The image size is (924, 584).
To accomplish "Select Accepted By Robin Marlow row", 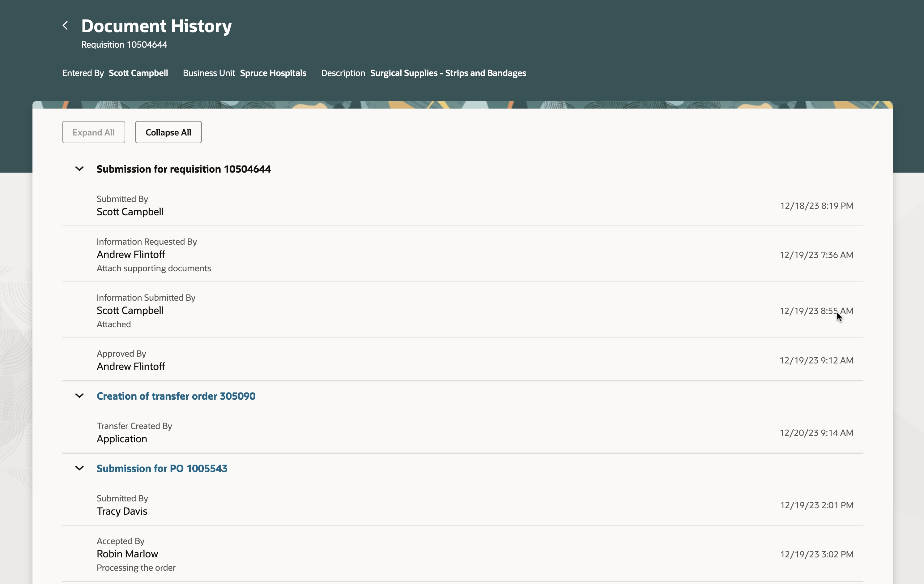I will [x=127, y=554].
